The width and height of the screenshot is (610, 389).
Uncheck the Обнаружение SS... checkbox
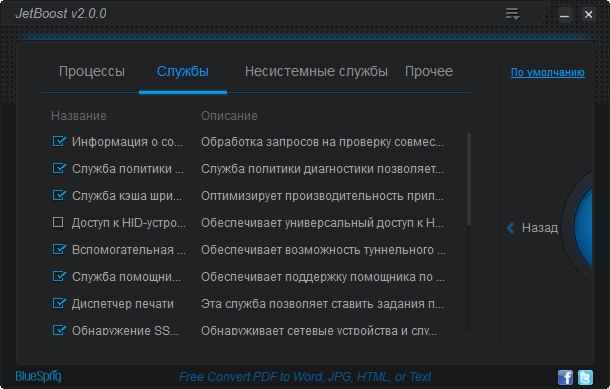click(59, 330)
